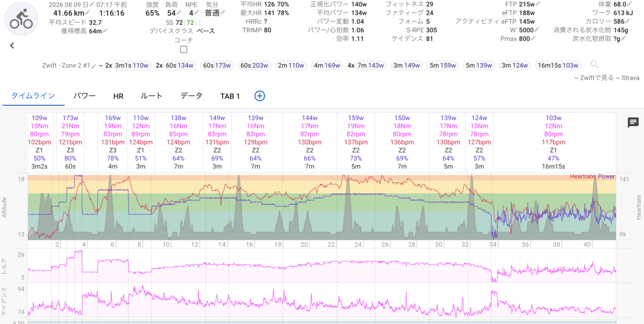Click the magnifier icon after the interval chips

(595, 65)
